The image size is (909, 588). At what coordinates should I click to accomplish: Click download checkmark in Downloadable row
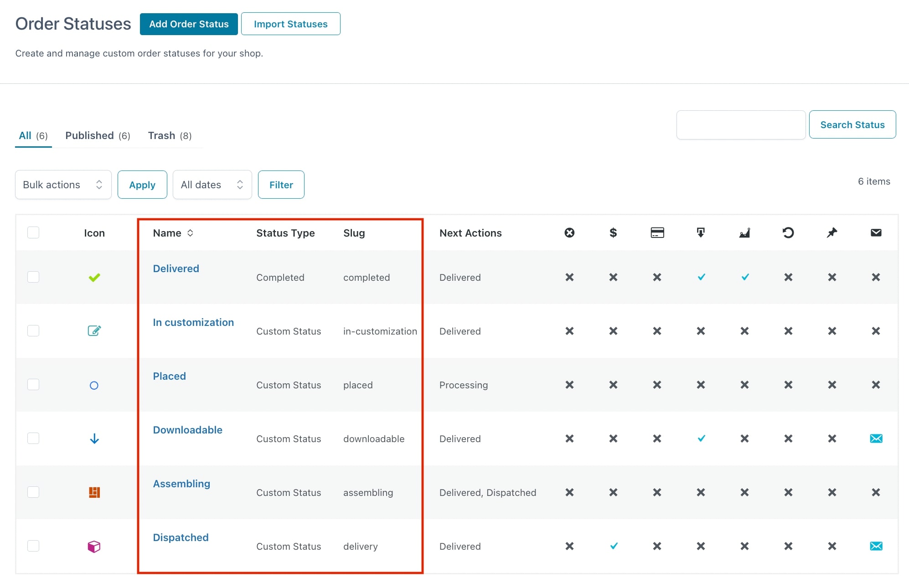702,438
